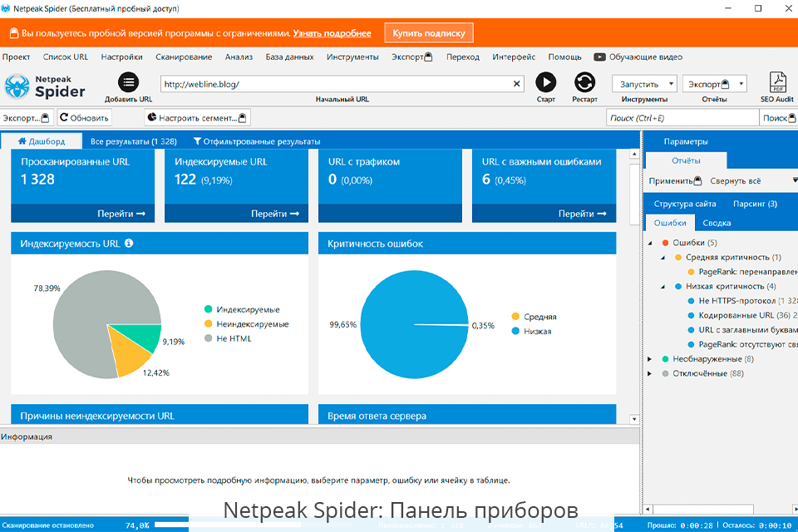Viewport: 798px width, 532px height.
Task: Click the Купить подписку button
Action: (428, 33)
